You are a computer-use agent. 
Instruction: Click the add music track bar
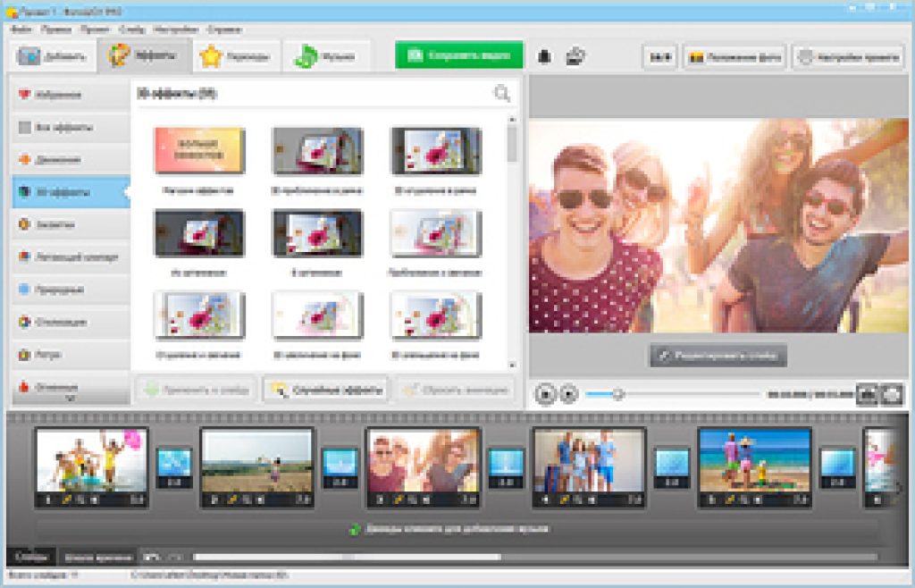tap(458, 530)
